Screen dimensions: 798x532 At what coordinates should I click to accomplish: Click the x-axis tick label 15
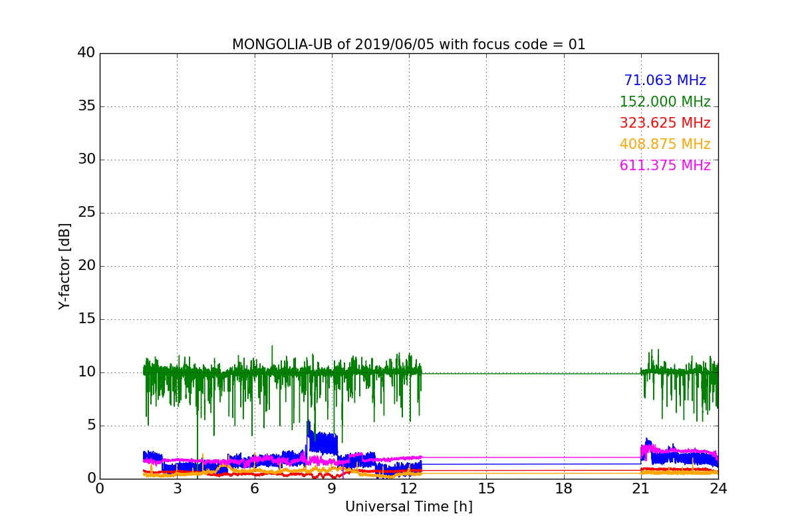(x=486, y=488)
